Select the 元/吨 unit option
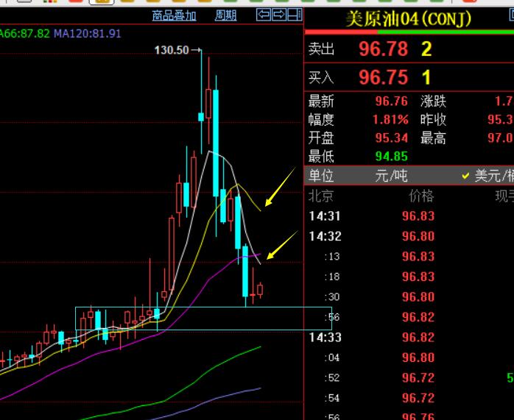The width and height of the screenshot is (514, 420). tap(391, 176)
